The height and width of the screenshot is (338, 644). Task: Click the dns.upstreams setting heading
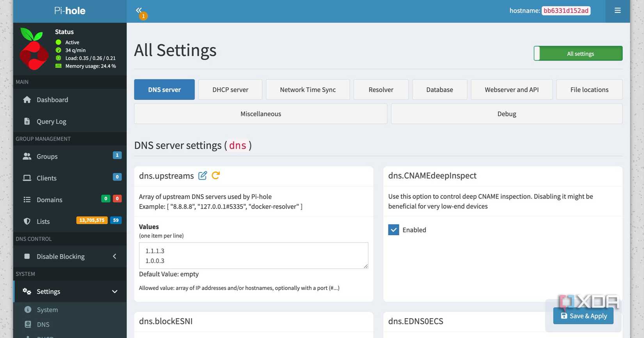pos(166,176)
